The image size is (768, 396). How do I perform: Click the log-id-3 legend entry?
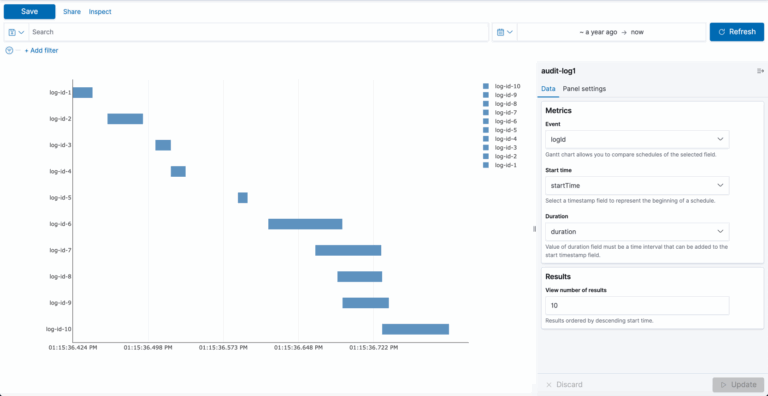tap(500, 148)
